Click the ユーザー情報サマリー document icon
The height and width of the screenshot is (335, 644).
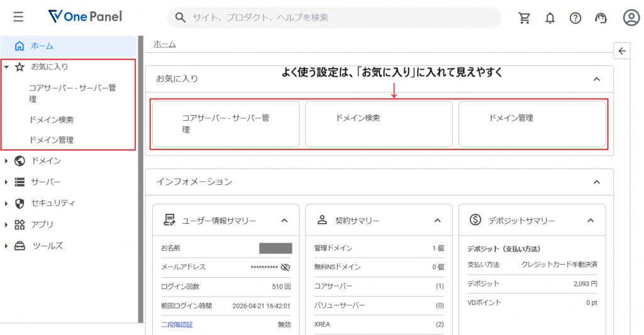click(169, 219)
